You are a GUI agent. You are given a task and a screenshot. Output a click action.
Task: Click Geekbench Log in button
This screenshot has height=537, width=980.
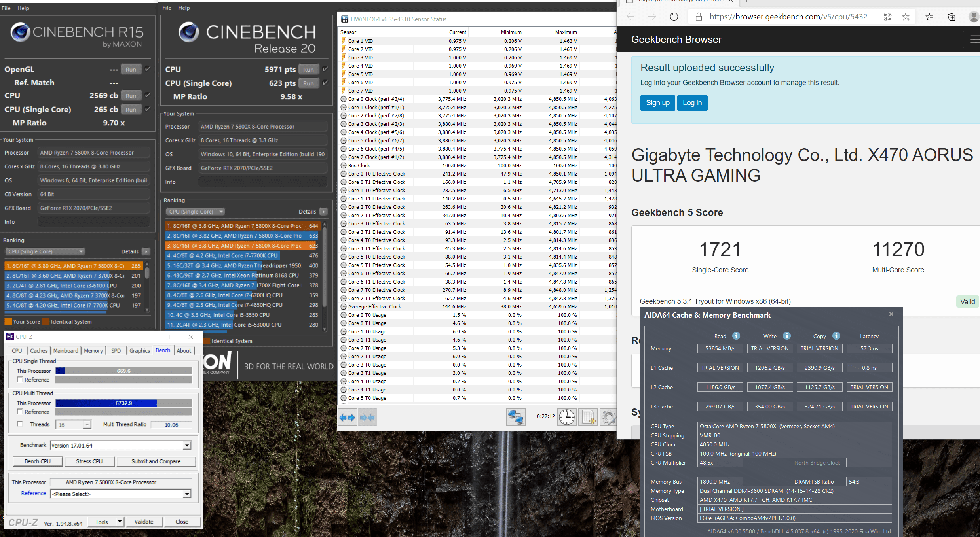(692, 103)
